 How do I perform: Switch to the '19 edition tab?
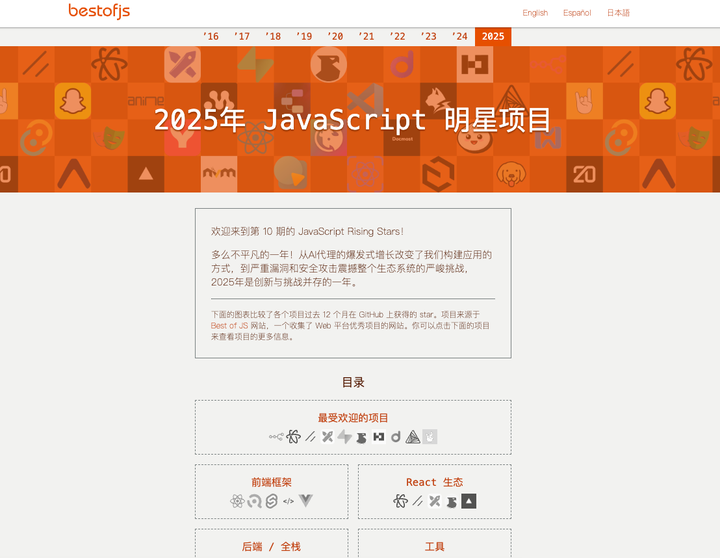[304, 36]
